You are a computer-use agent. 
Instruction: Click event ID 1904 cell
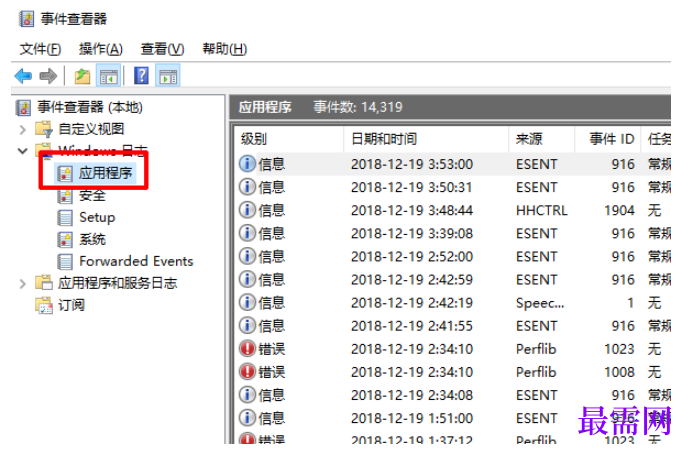619,210
